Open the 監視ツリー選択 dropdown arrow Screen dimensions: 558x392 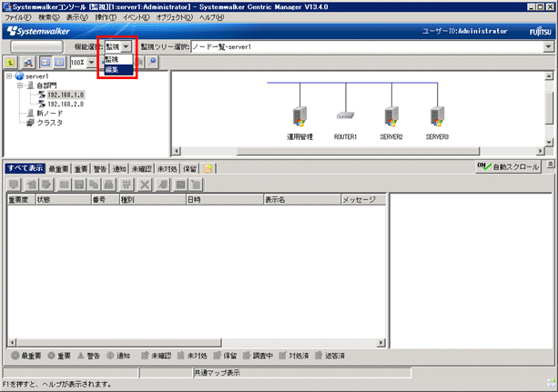(x=548, y=46)
